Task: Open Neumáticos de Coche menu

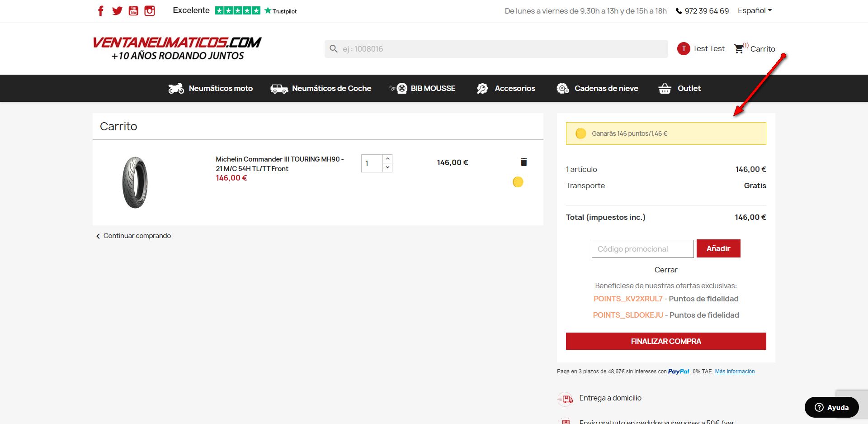Action: (331, 88)
